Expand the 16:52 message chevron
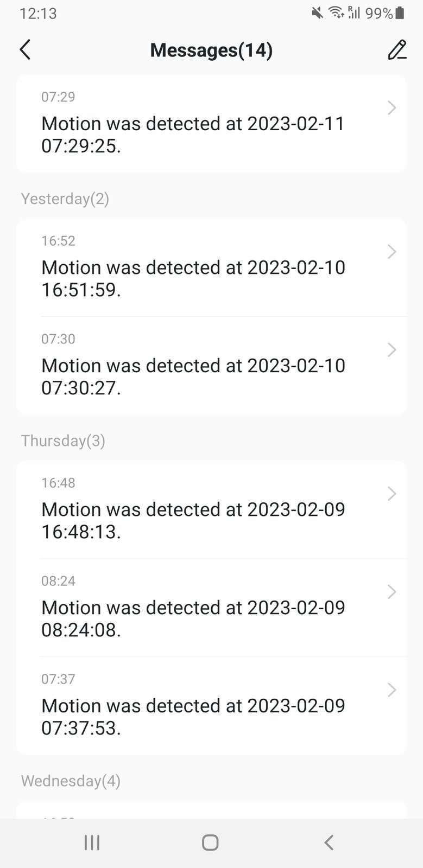 (x=392, y=252)
